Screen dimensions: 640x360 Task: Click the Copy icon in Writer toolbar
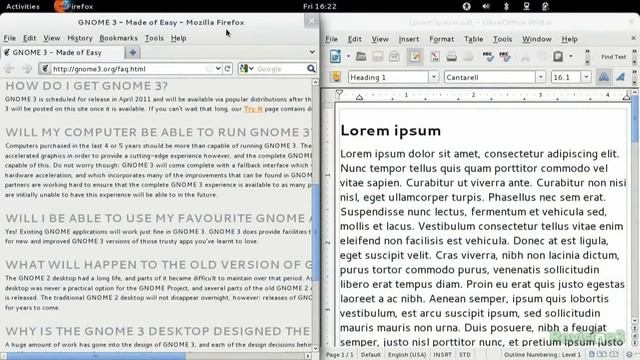click(541, 56)
